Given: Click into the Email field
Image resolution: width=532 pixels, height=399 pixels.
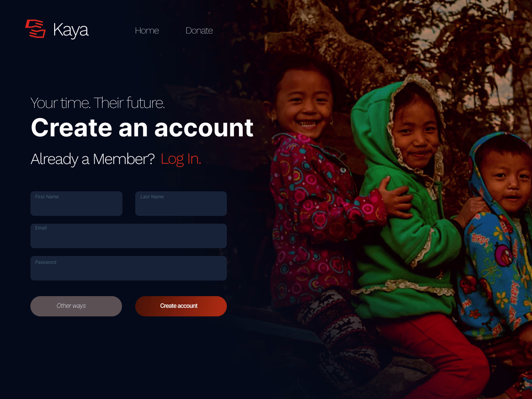Looking at the screenshot, I should (129, 236).
